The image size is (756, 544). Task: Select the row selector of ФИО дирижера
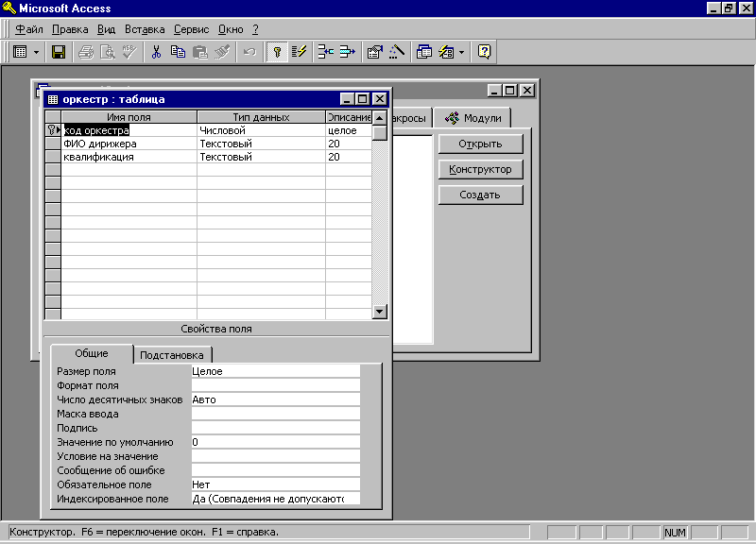(53, 144)
